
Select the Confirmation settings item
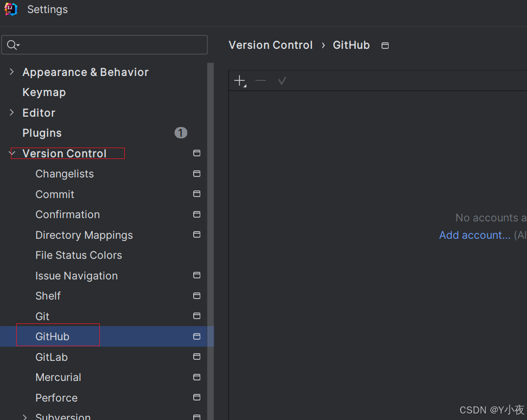pyautogui.click(x=67, y=214)
